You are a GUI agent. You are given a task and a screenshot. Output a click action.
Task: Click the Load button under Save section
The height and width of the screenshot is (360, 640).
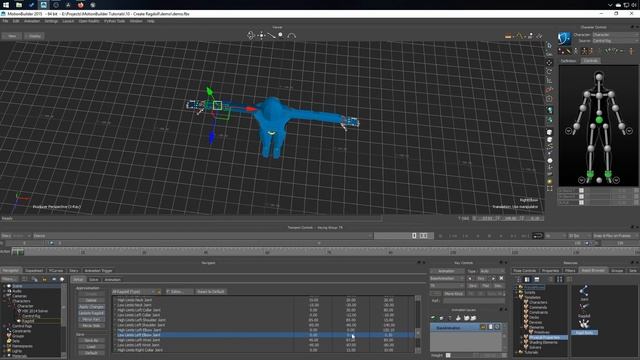click(91, 347)
